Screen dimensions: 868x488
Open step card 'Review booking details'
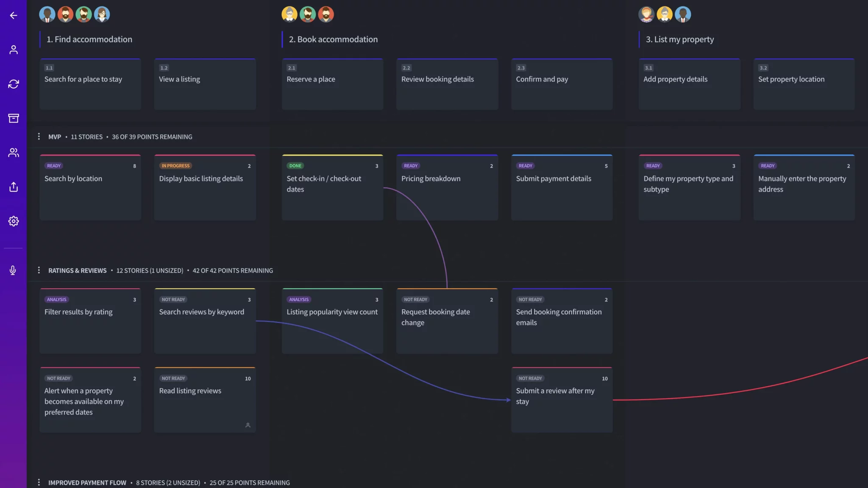[x=447, y=84]
